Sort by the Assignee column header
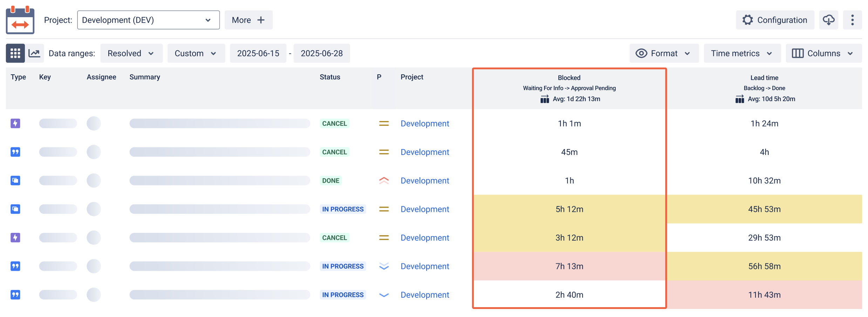Viewport: 868px width, 317px height. click(x=101, y=77)
